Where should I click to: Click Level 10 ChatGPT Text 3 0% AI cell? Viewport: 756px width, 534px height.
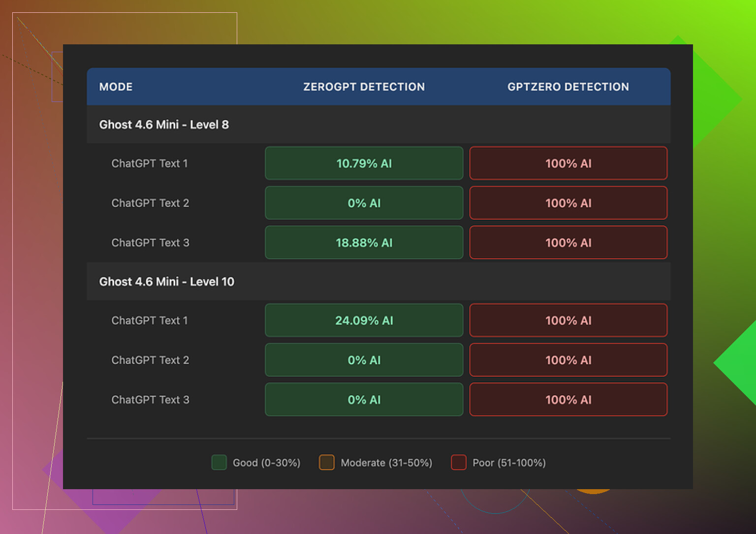364,400
